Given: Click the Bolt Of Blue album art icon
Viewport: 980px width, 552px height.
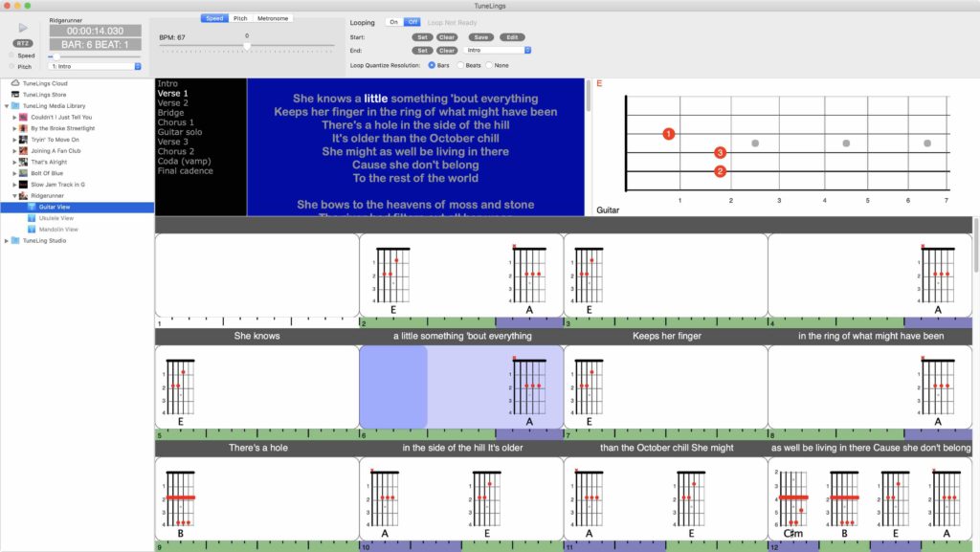Looking at the screenshot, I should [23, 173].
